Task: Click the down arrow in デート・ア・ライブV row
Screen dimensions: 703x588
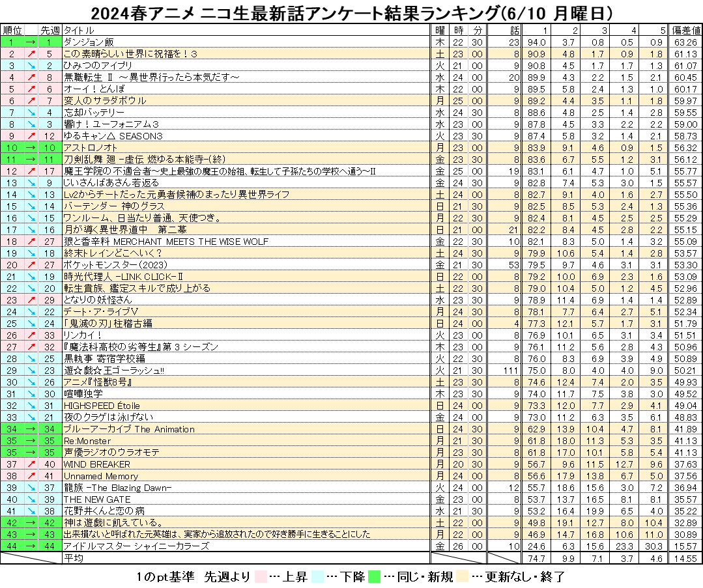Action: click(x=31, y=311)
